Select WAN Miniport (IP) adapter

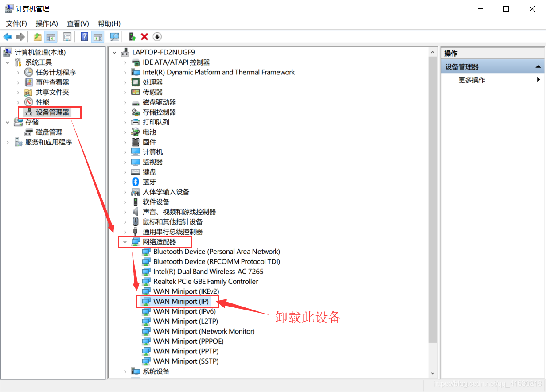181,302
